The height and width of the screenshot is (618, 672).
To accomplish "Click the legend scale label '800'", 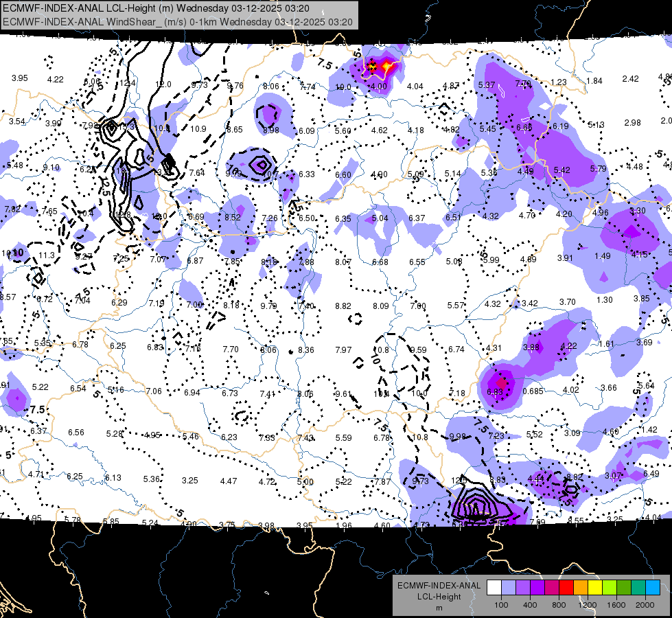I will click(x=559, y=605).
